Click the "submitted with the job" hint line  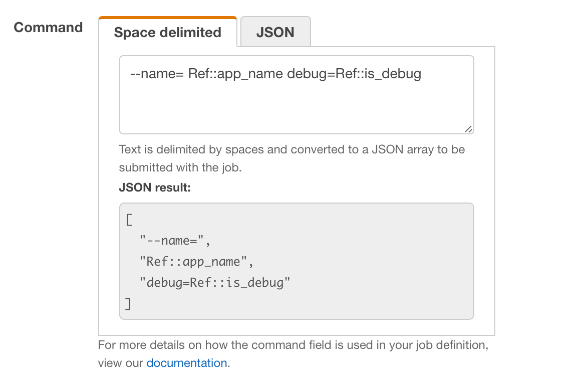point(180,167)
